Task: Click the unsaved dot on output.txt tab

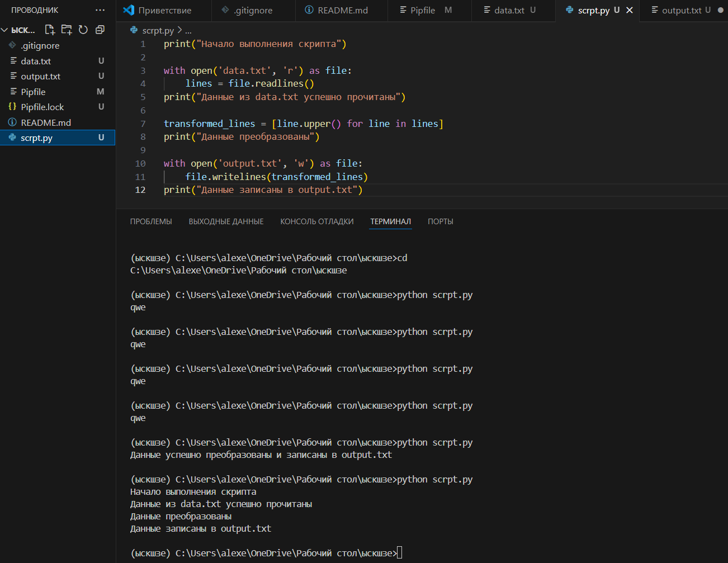Action: [x=720, y=10]
